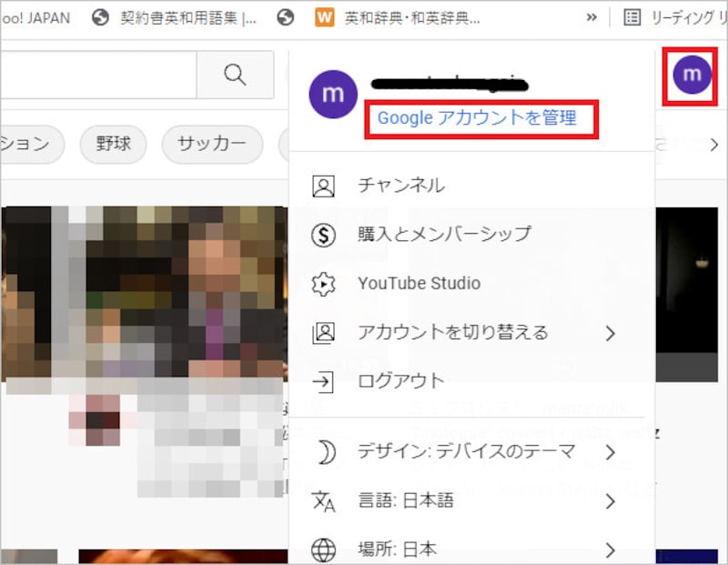Viewport: 728px width, 565px height.
Task: Open the Google アカウントを管理 link
Action: tap(477, 118)
